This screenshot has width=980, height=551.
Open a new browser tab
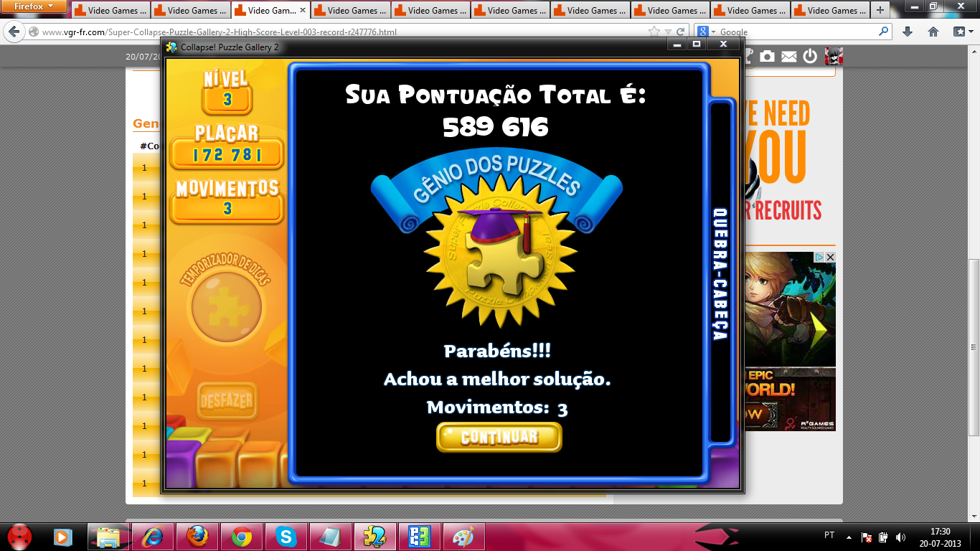[880, 11]
